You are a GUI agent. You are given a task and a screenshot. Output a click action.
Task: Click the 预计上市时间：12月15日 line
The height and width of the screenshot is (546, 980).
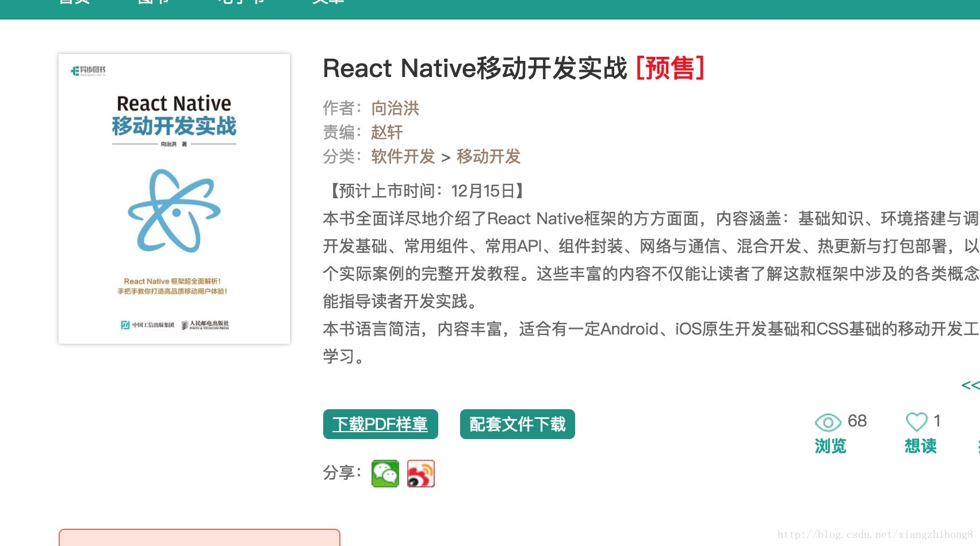click(426, 191)
